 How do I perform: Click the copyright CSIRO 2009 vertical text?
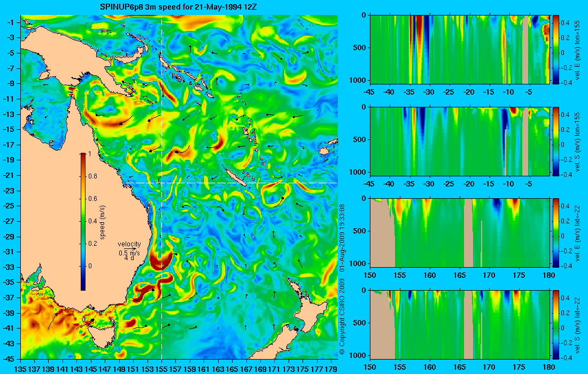click(x=342, y=316)
